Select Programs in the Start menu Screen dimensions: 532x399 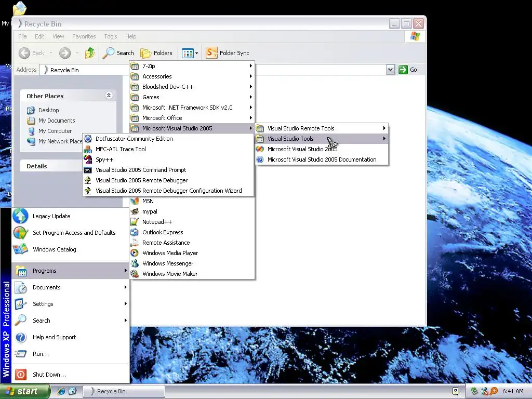coord(70,271)
